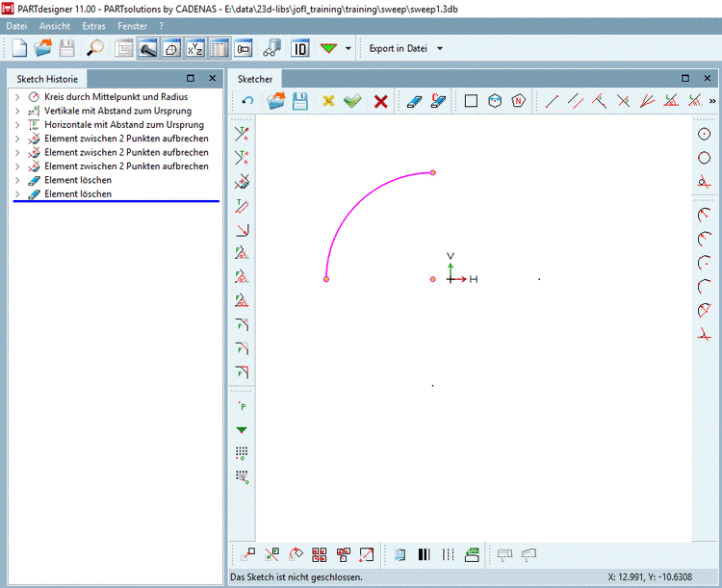The height and width of the screenshot is (588, 722).
Task: Save sketch with Sketcher floppy disk icon
Action: 300,101
